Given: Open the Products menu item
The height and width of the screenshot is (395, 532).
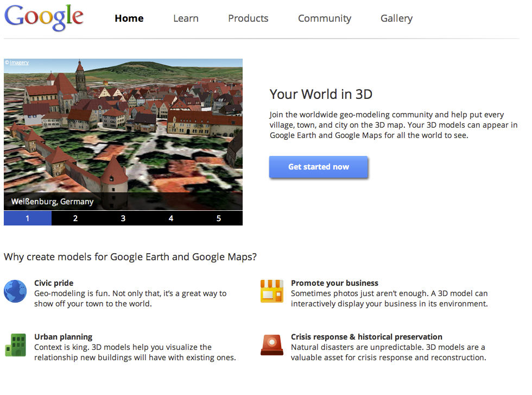Looking at the screenshot, I should 248,18.
